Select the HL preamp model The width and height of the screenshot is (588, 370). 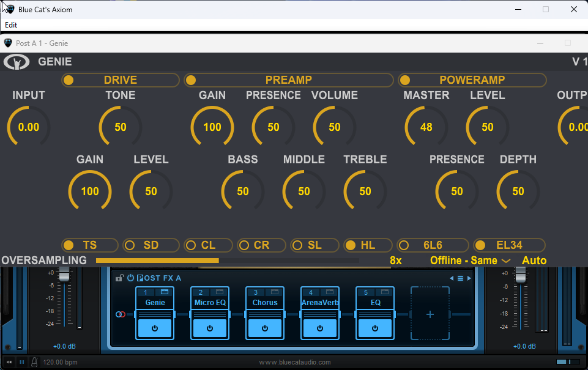coord(368,245)
